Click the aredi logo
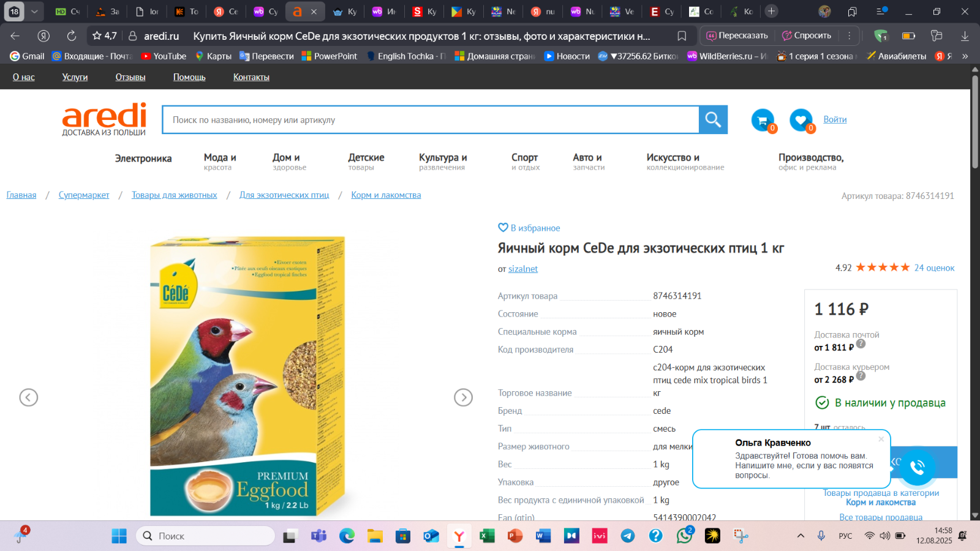The image size is (980, 551). (104, 119)
